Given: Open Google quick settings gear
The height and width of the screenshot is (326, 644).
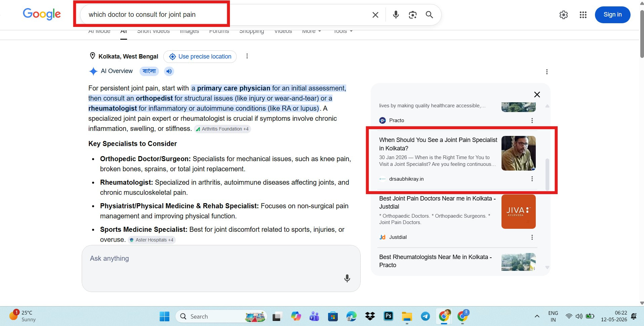Looking at the screenshot, I should 564,15.
